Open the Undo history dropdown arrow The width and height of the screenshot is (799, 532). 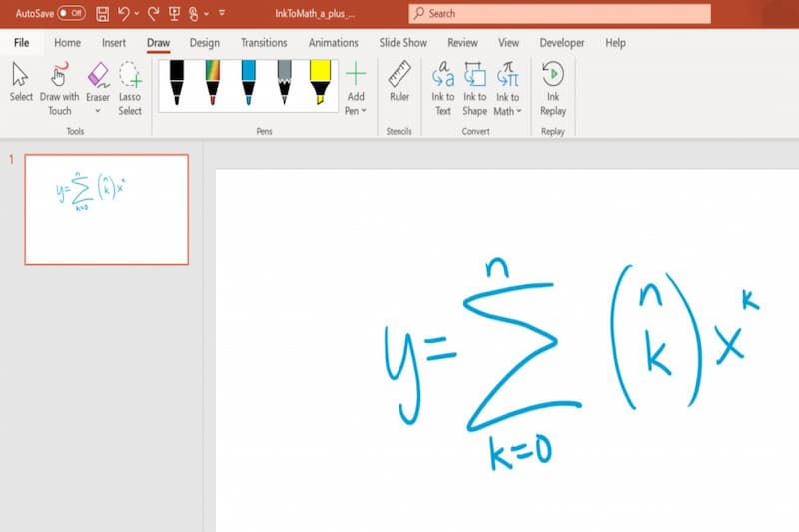coord(137,14)
